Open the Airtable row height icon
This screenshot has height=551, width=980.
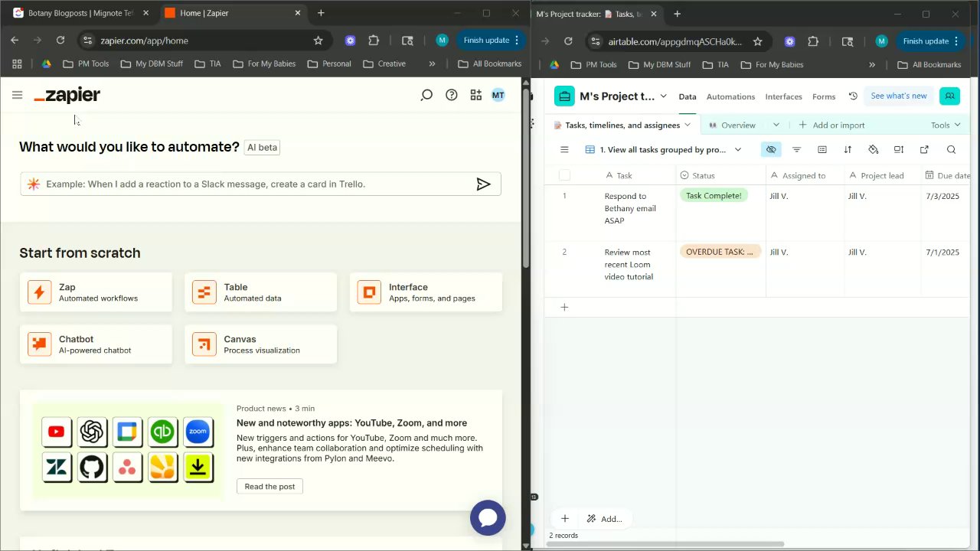(x=899, y=150)
